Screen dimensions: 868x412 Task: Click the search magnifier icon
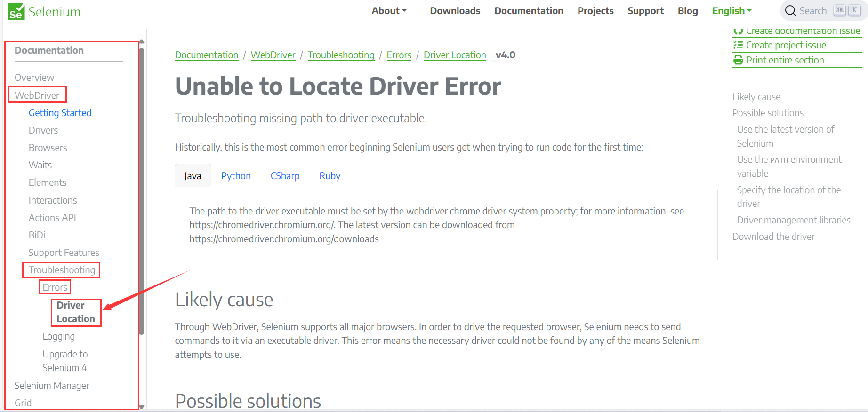[x=790, y=11]
